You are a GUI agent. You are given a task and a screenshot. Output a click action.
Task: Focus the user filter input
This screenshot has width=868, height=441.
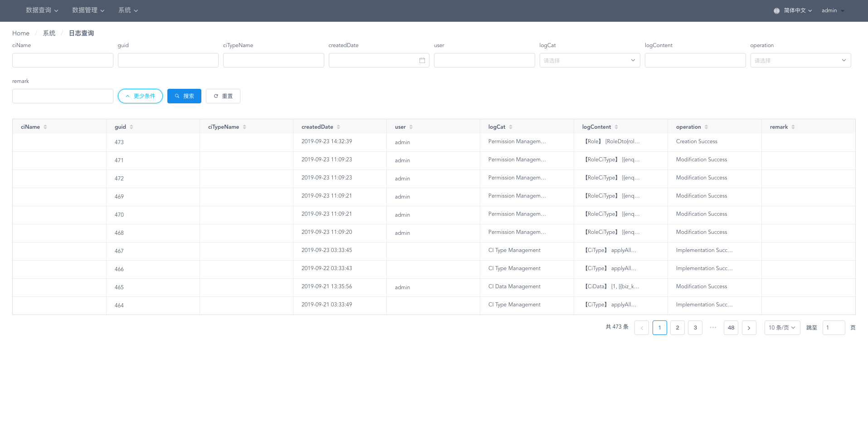484,60
